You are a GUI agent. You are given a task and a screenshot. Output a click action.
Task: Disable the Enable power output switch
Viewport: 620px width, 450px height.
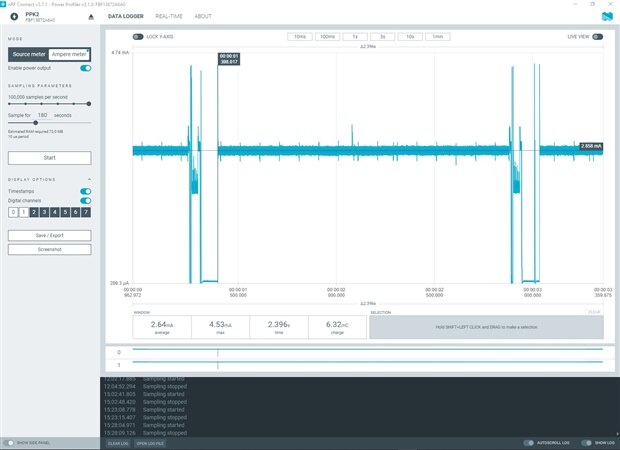pos(85,68)
